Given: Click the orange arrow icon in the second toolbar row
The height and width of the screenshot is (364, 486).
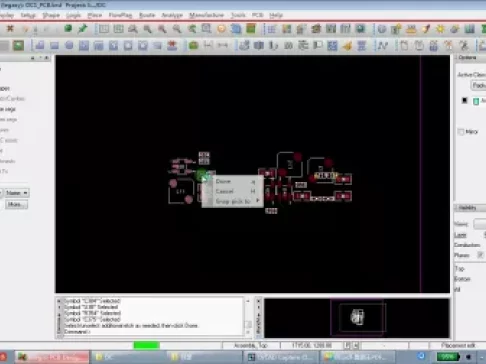Looking at the screenshot, I should 347,45.
